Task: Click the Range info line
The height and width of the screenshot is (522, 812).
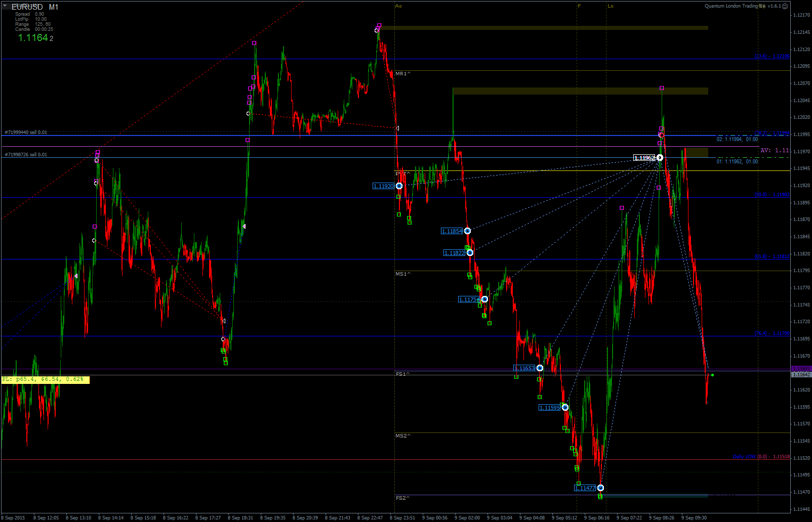Action: [x=33, y=24]
